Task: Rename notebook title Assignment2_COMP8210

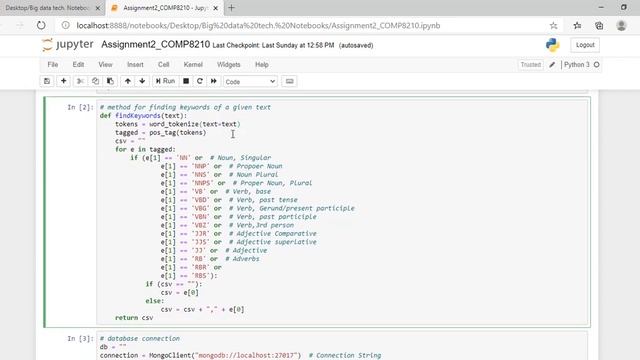Action: pyautogui.click(x=156, y=44)
